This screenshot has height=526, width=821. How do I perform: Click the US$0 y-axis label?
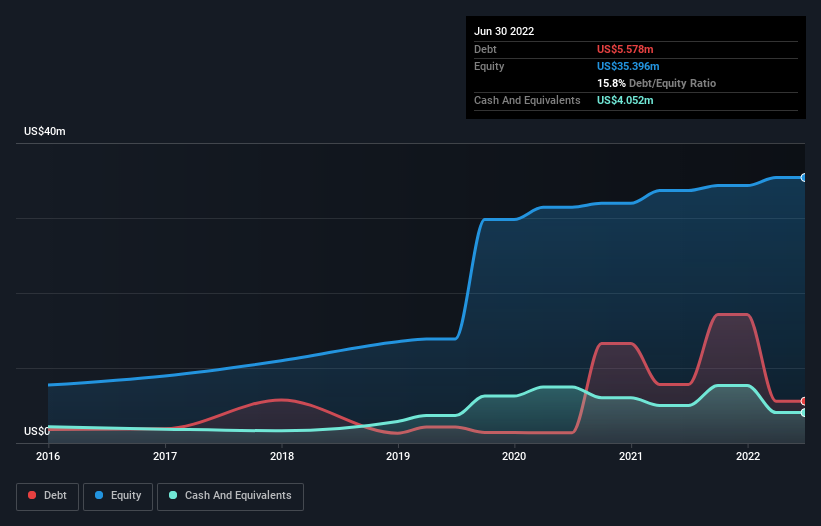pos(37,431)
